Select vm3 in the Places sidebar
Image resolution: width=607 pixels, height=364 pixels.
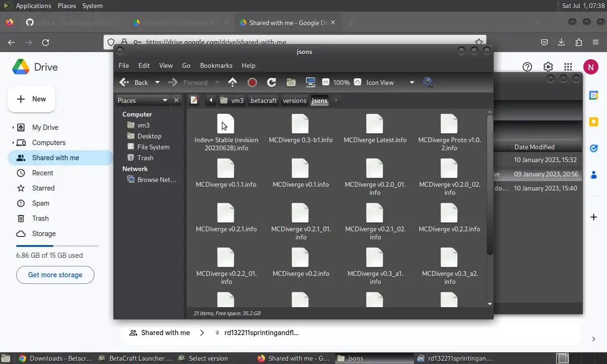(x=143, y=125)
